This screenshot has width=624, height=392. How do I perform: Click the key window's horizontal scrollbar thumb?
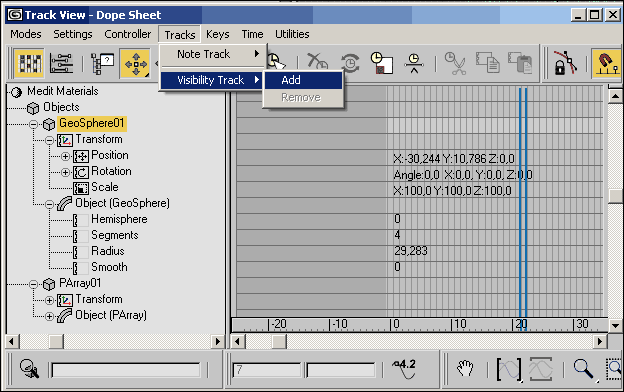point(279,341)
